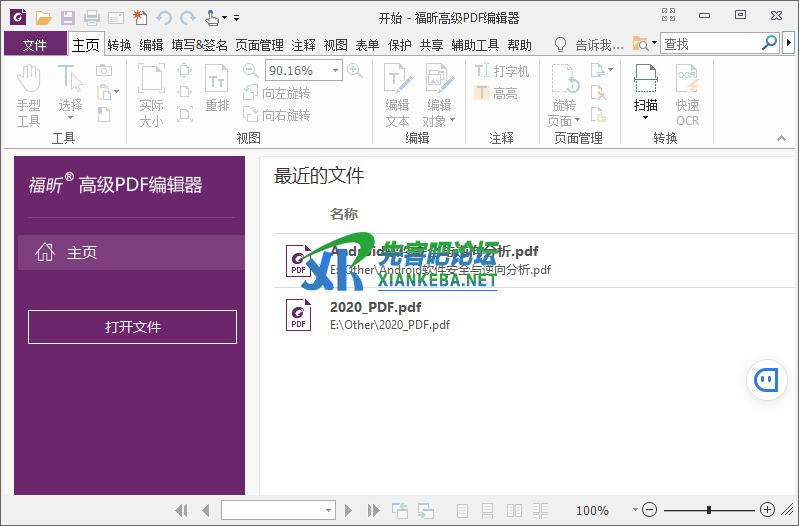Click the zoom out minus button in status bar
Viewport: 799px width, 526px height.
click(649, 510)
